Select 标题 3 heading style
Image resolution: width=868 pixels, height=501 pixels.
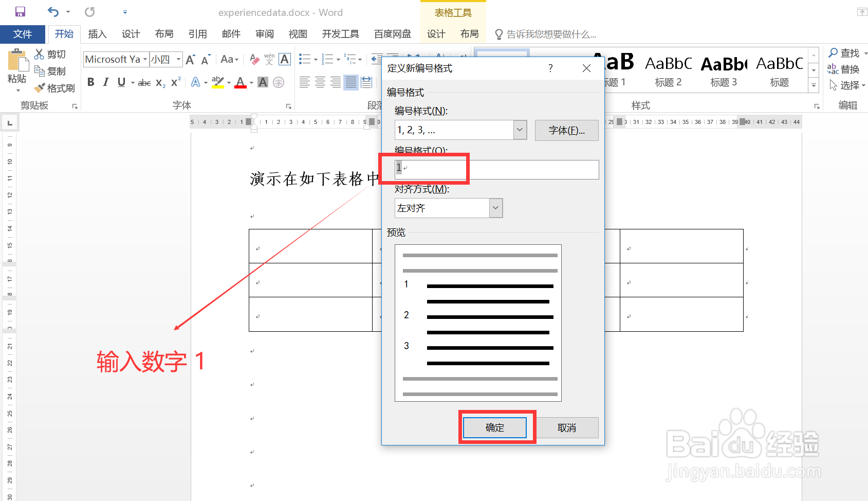724,71
